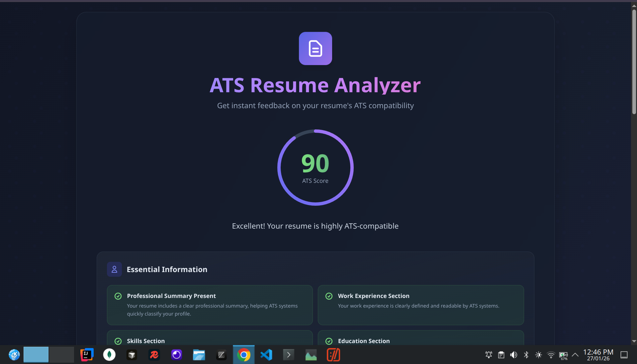The height and width of the screenshot is (364, 637).
Task: Click the circular ATS Score progress ring
Action: pos(315,167)
